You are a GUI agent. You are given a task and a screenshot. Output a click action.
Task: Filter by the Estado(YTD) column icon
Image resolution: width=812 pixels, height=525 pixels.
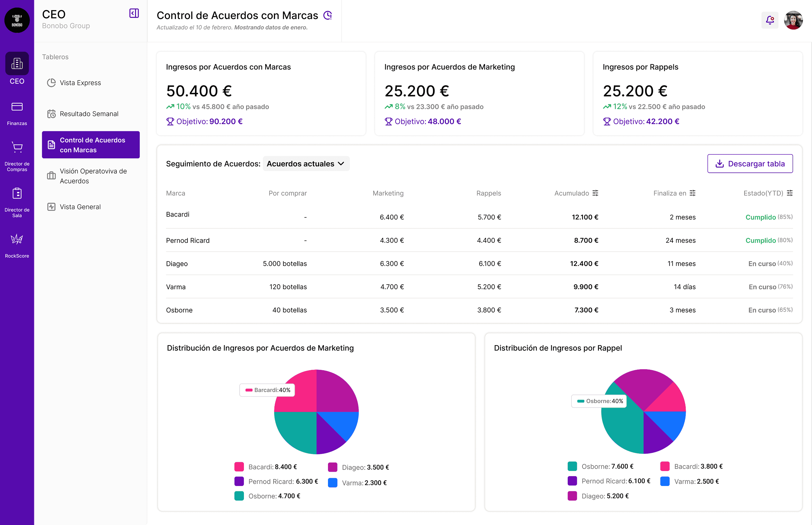(789, 193)
